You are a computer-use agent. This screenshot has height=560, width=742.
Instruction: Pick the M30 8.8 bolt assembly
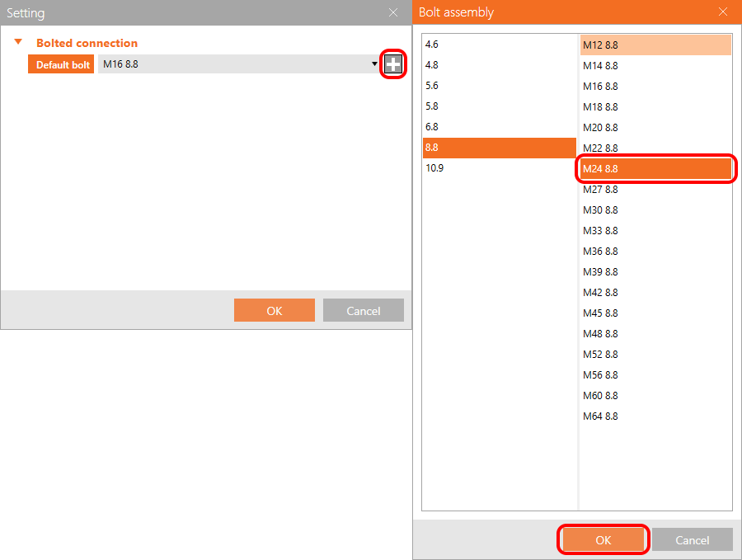[655, 209]
